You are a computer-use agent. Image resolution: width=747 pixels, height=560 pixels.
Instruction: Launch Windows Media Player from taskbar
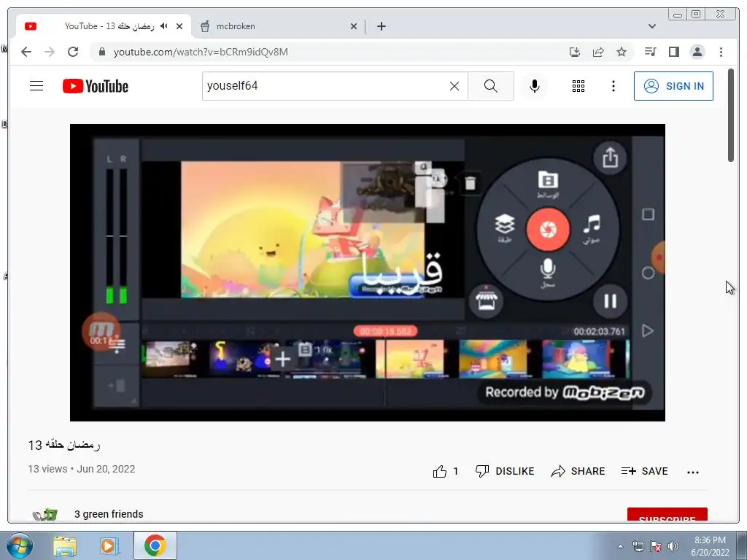point(109,546)
